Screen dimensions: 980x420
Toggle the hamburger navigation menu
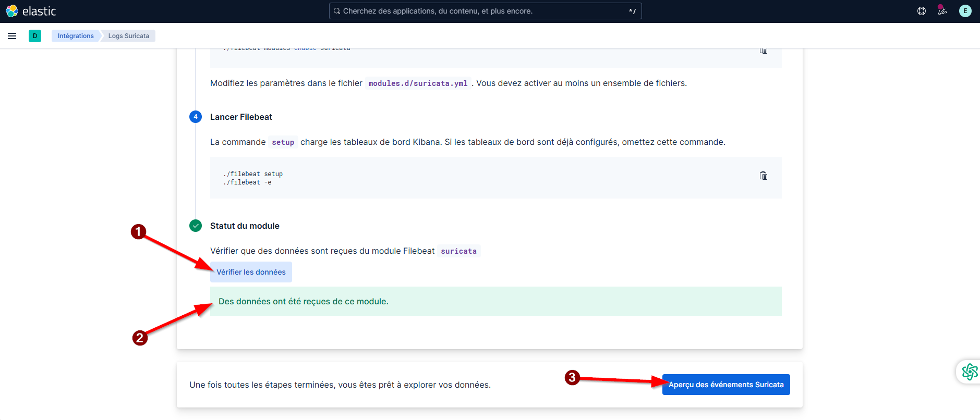pos(12,36)
